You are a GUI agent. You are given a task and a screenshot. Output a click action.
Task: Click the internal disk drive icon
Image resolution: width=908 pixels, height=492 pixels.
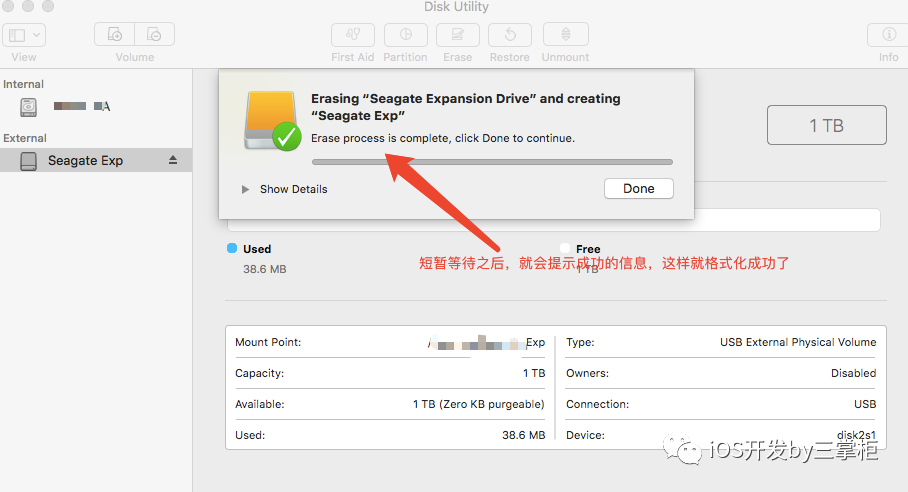pyautogui.click(x=28, y=107)
